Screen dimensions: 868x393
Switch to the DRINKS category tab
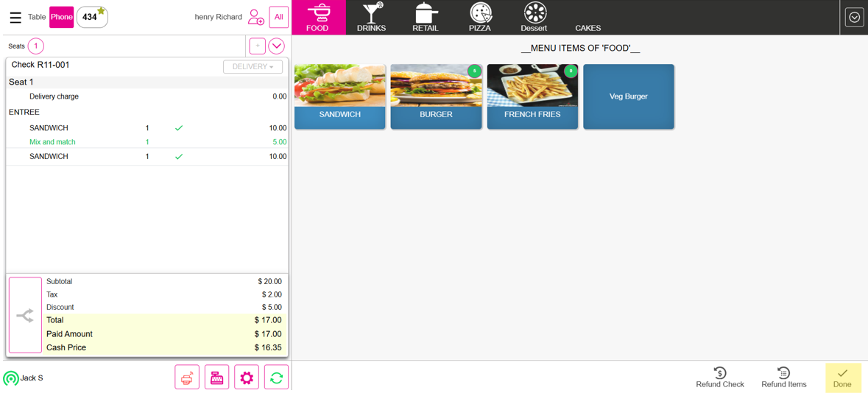click(x=371, y=18)
